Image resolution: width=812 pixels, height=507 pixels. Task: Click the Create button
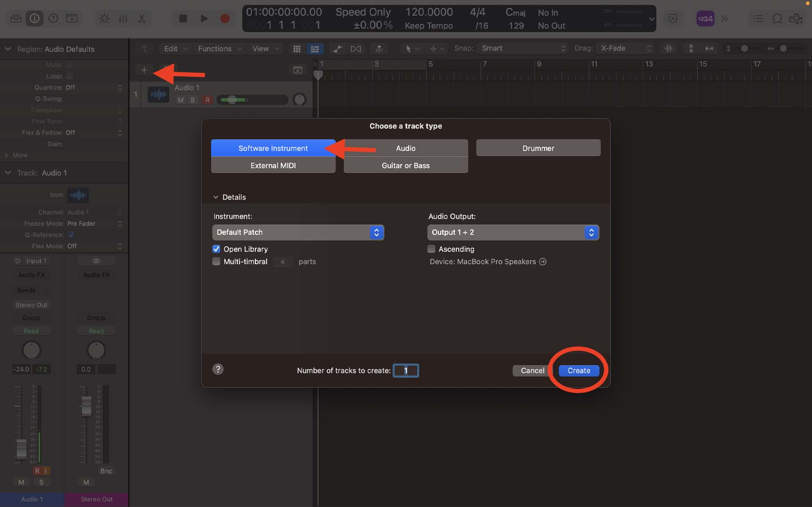point(579,371)
